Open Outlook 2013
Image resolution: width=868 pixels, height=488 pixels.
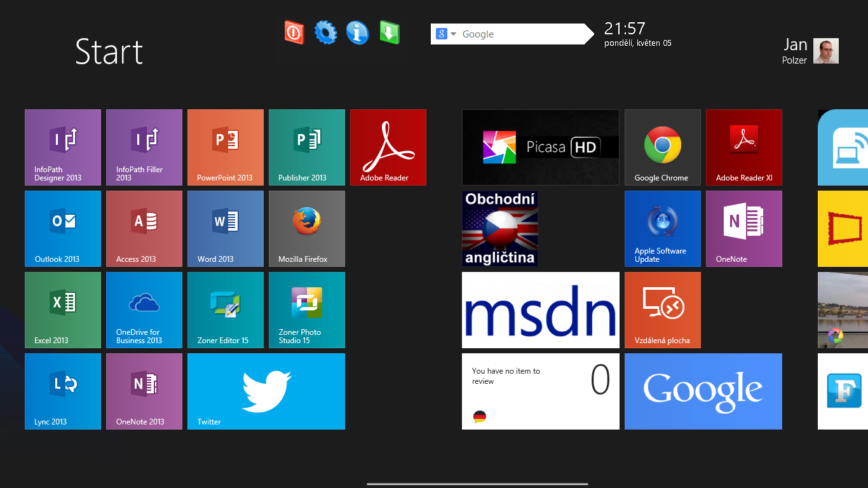tap(63, 229)
